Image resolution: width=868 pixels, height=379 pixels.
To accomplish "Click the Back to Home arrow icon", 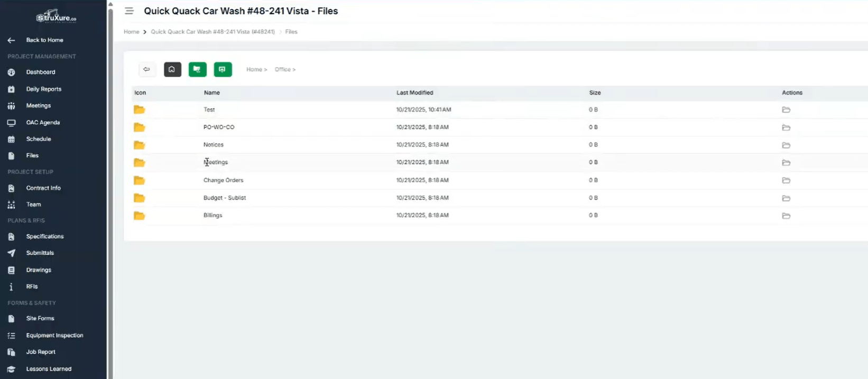I will tap(11, 40).
